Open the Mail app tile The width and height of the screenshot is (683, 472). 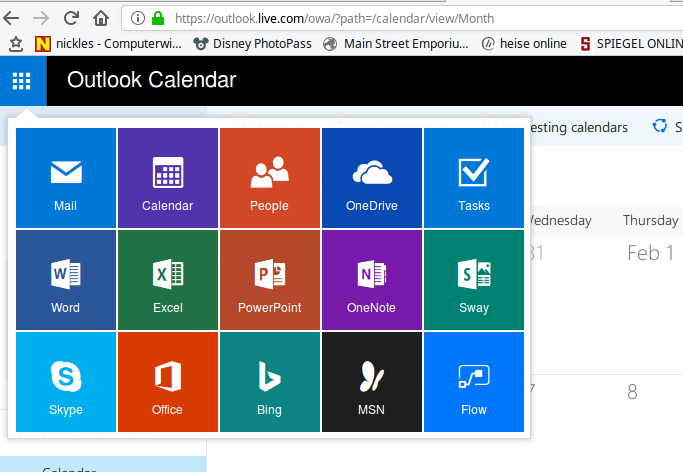66,178
